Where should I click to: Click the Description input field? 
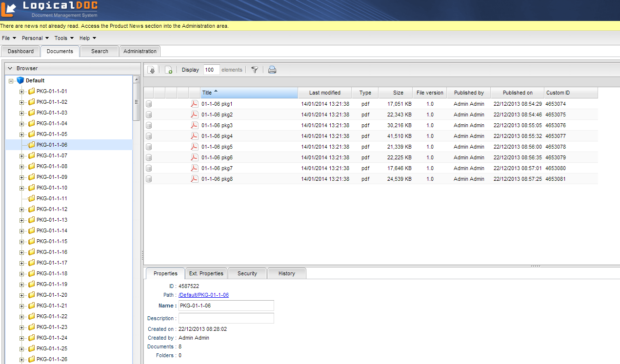click(226, 318)
